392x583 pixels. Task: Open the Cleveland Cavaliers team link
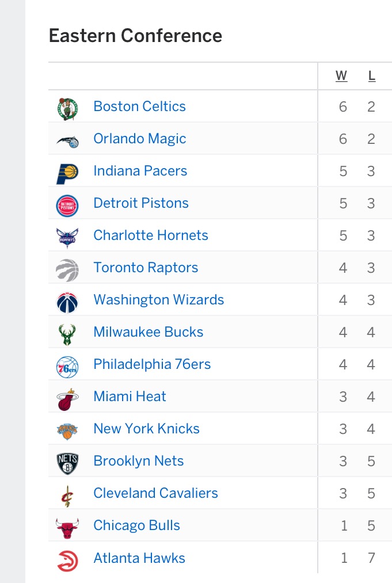[156, 493]
